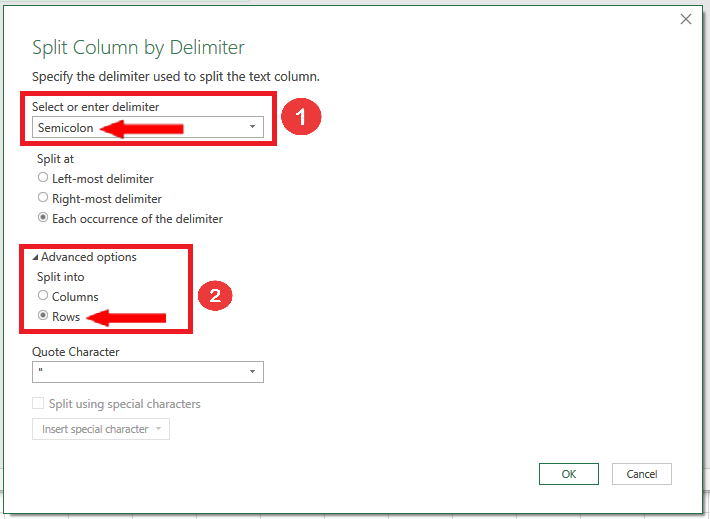710x519 pixels.
Task: Close the dialog with the X button
Action: pos(686,19)
